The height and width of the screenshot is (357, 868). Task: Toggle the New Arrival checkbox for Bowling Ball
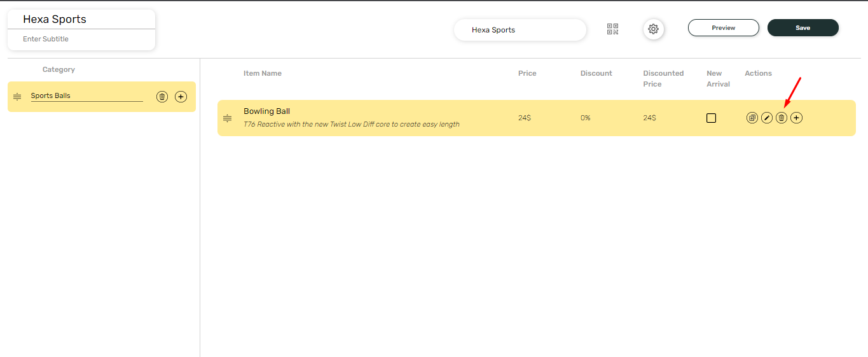point(711,118)
